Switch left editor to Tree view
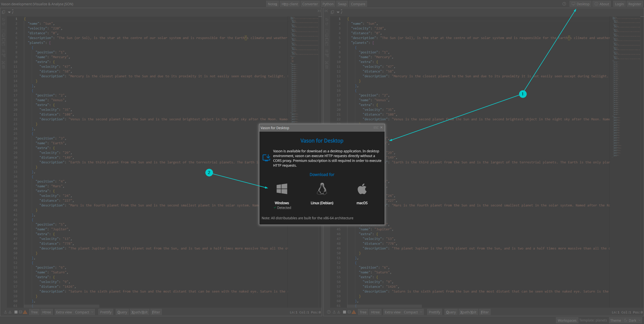The height and width of the screenshot is (324, 644). click(34, 312)
